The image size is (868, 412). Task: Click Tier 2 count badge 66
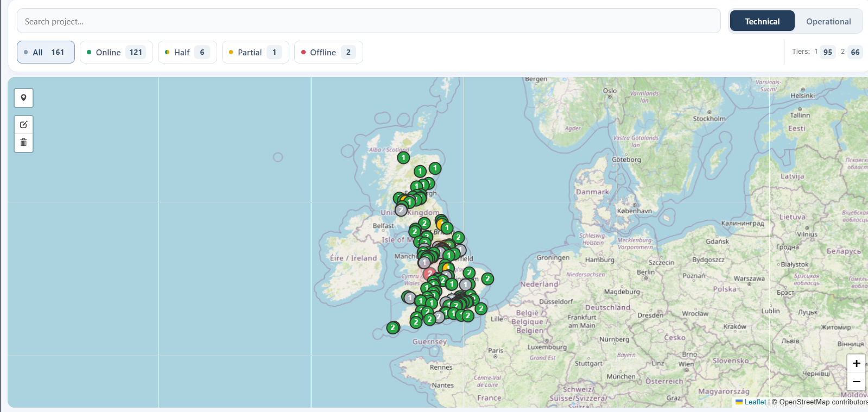tap(855, 52)
